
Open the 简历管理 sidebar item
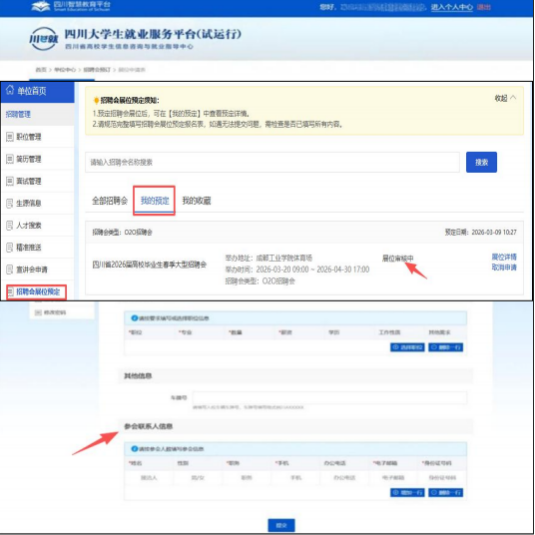coord(29,159)
